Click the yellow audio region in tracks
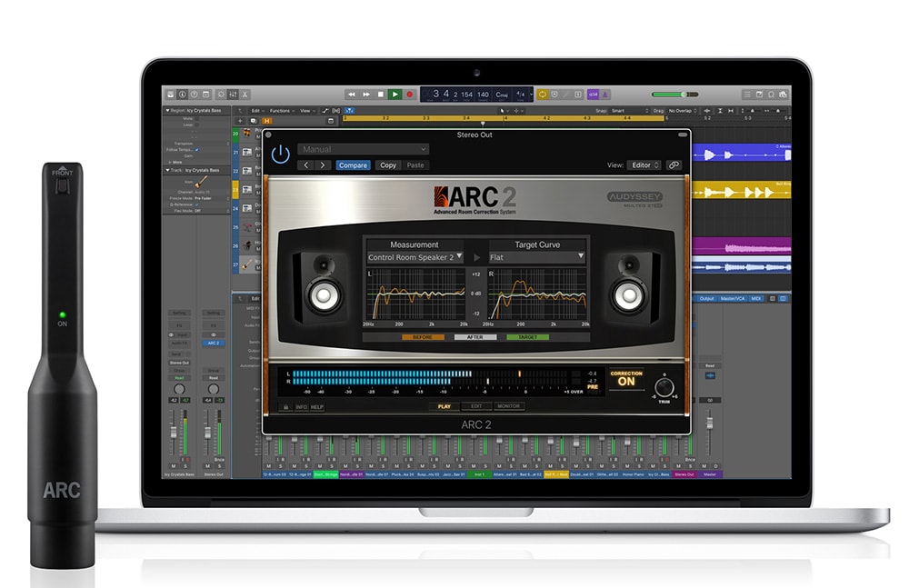The width and height of the screenshot is (909, 588). tap(742, 191)
